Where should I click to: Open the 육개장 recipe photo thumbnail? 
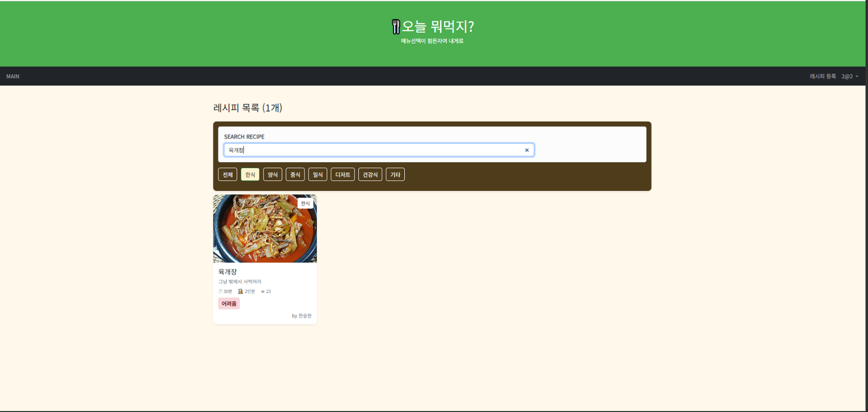[265, 229]
